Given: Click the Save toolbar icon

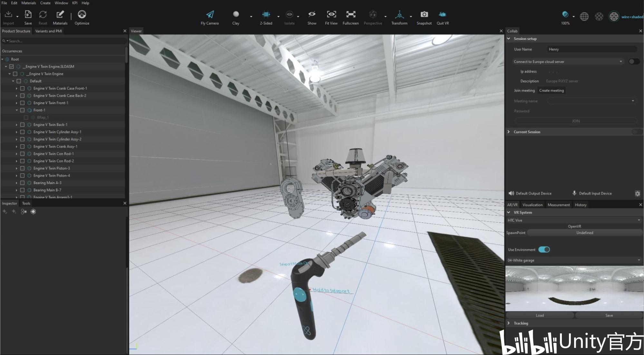Looking at the screenshot, I should pyautogui.click(x=28, y=15).
